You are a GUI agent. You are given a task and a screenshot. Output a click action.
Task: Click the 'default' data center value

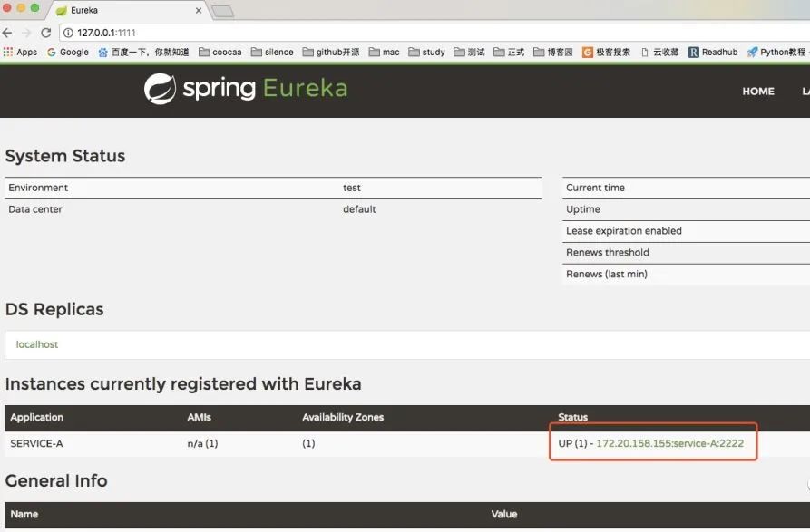[359, 209]
